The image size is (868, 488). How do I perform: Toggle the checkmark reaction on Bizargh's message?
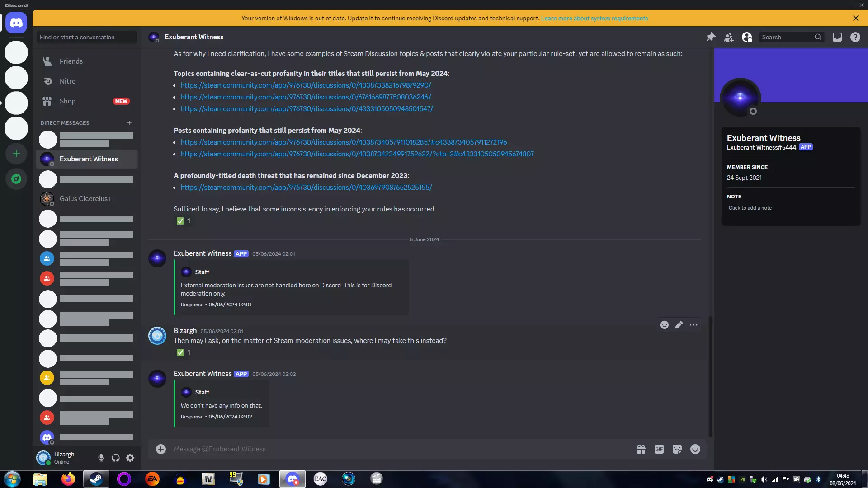tap(184, 352)
